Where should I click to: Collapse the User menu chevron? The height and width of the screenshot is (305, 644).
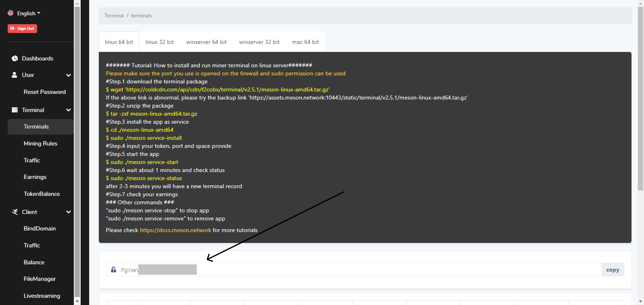point(68,75)
